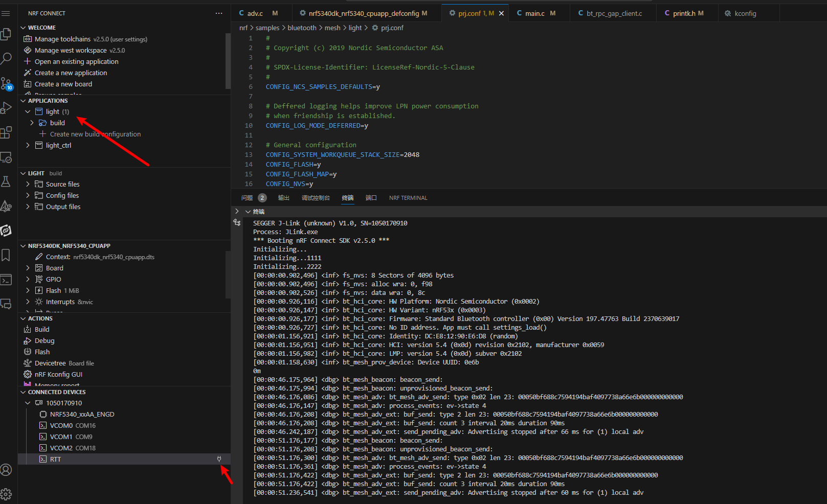Expand Interrupts &nvic node
Viewport: 827px width, 504px height.
28,302
